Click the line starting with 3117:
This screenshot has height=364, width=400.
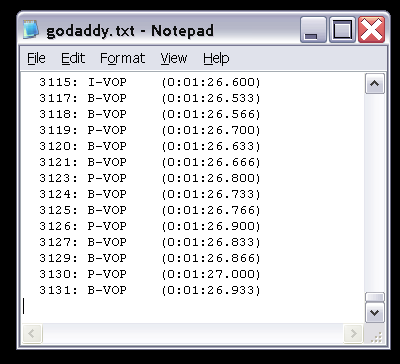pyautogui.click(x=149, y=98)
